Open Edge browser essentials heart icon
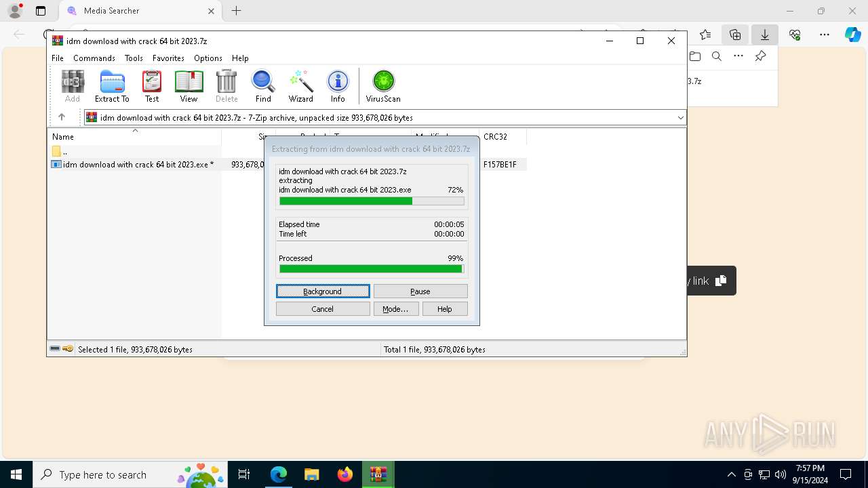 [795, 35]
